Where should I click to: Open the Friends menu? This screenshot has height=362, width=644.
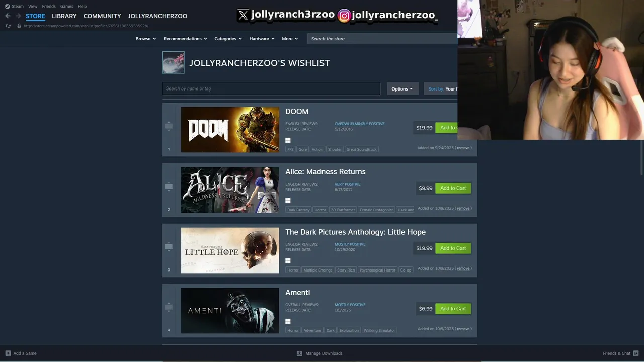pyautogui.click(x=49, y=6)
